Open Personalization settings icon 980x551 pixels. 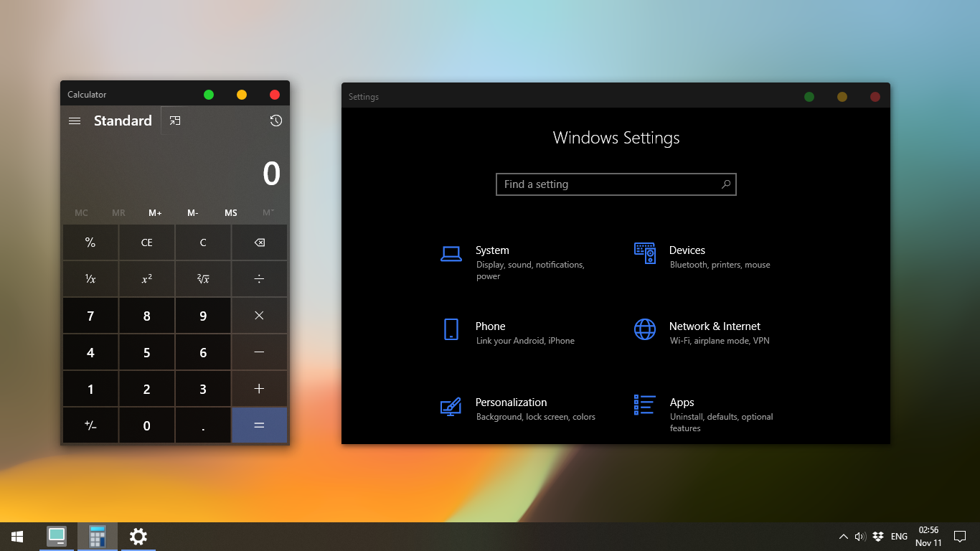click(451, 405)
